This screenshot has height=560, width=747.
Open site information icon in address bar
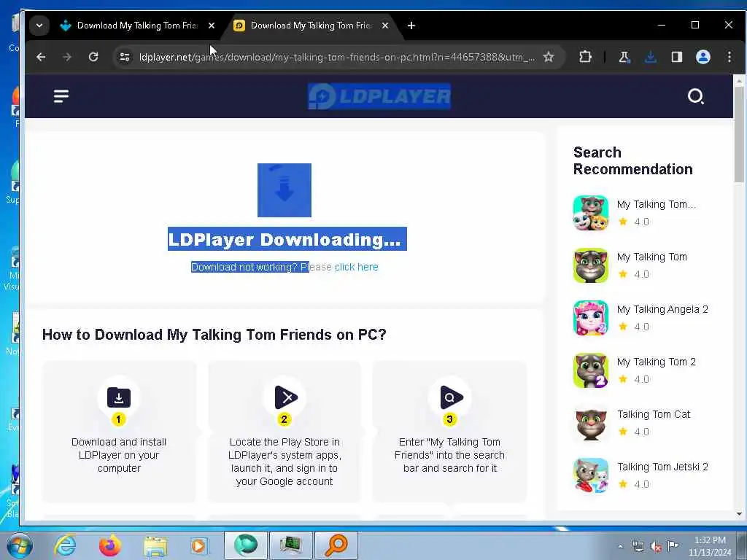[124, 57]
